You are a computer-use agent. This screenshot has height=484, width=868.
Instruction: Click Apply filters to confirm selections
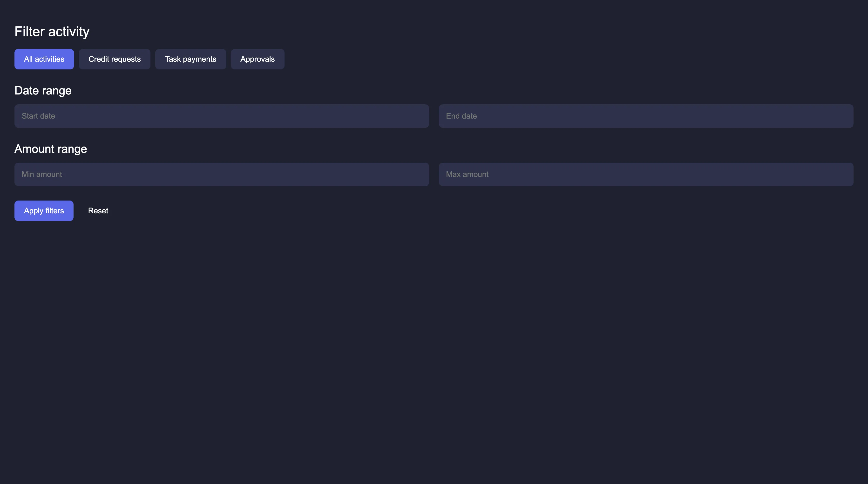pyautogui.click(x=44, y=210)
